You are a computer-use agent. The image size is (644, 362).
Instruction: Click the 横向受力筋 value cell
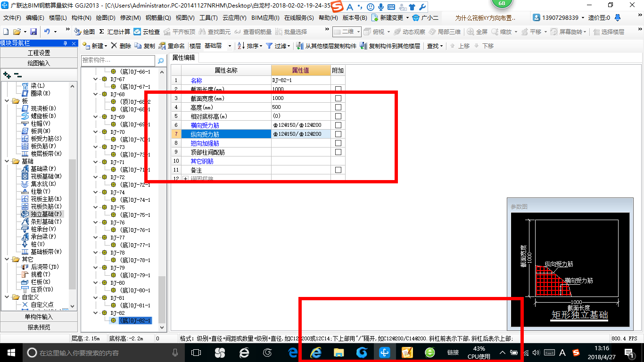click(x=301, y=125)
